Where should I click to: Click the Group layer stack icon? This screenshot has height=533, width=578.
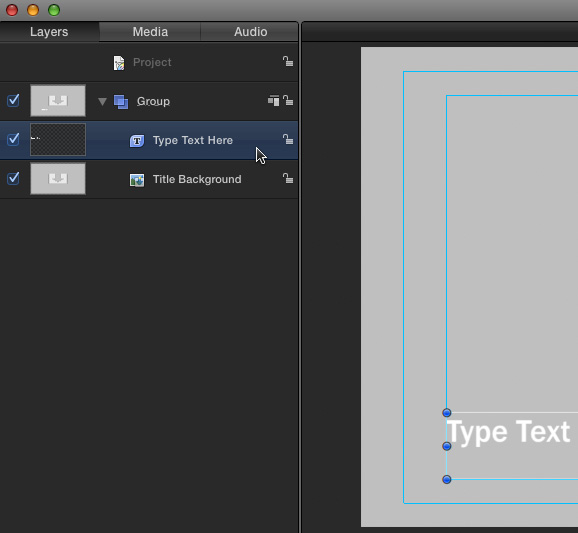(x=121, y=102)
